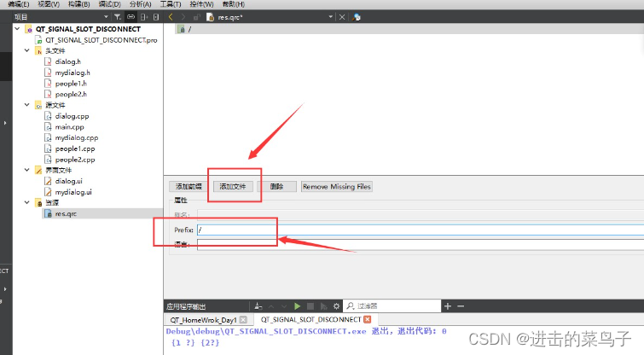Click the filter tree funnel icon
This screenshot has width=644, height=355.
pos(118,17)
